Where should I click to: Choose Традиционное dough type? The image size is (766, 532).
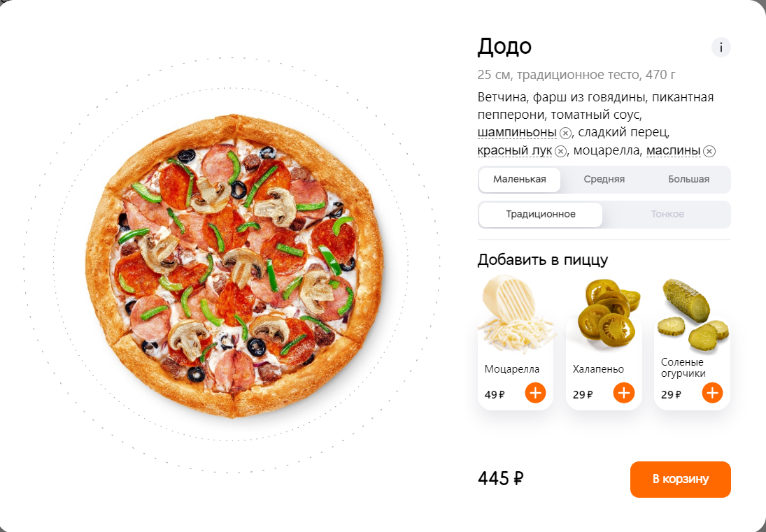click(x=541, y=214)
